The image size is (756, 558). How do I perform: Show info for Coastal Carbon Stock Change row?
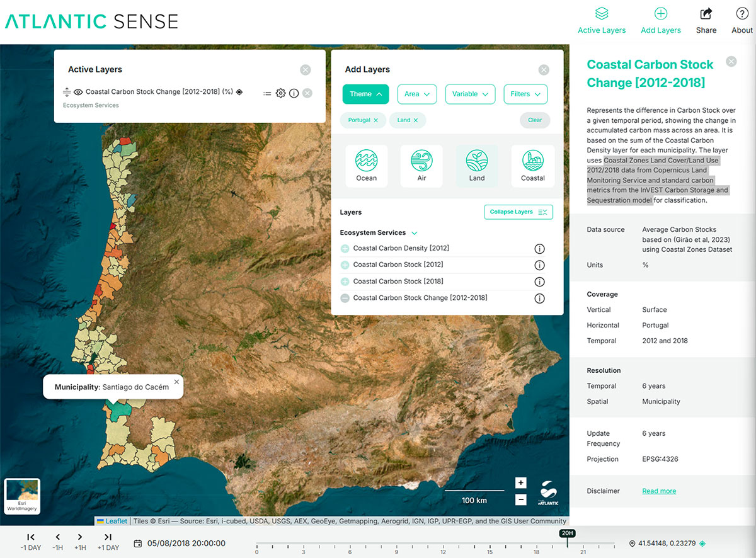point(539,299)
